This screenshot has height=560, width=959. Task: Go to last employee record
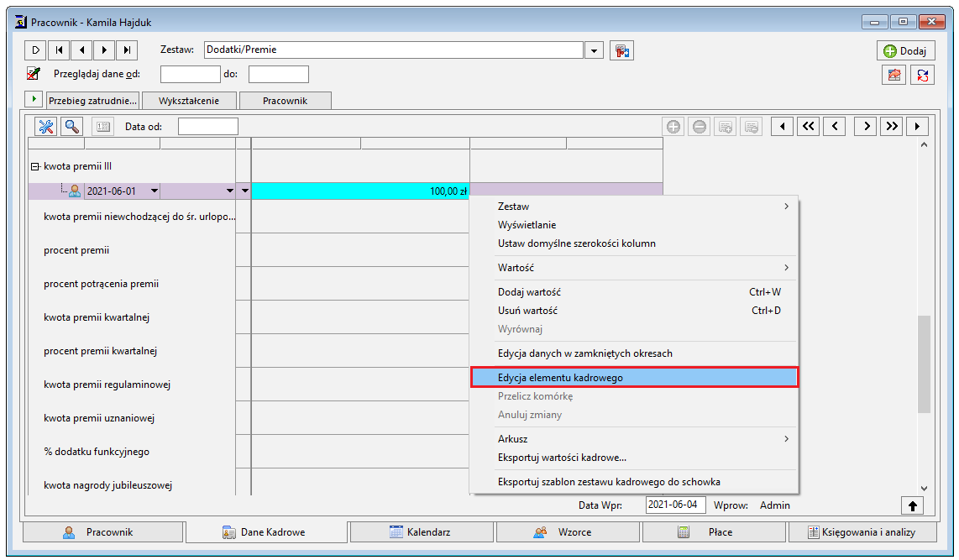[x=127, y=50]
